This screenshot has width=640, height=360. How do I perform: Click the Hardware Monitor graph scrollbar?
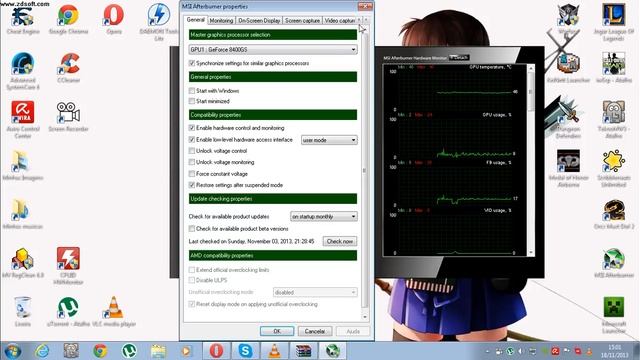(x=531, y=160)
